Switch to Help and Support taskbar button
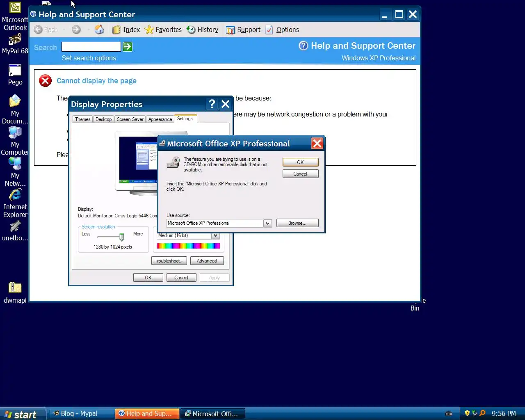The width and height of the screenshot is (525, 420). coord(147,413)
